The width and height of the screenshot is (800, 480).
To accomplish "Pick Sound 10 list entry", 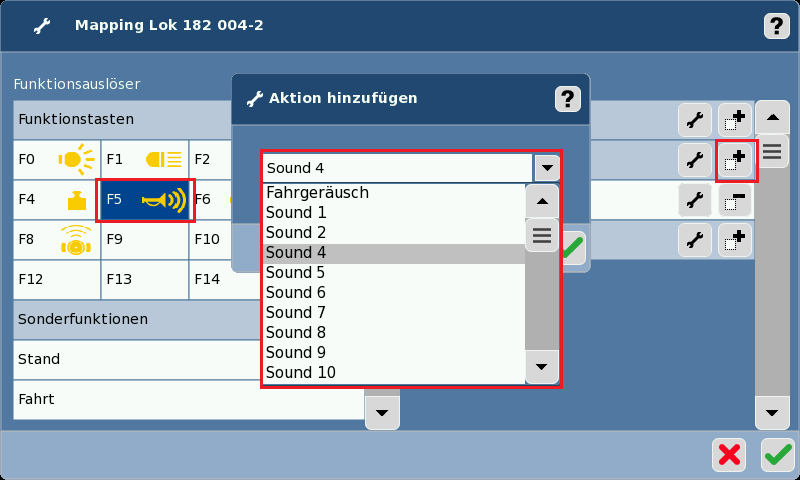I will pyautogui.click(x=394, y=373).
